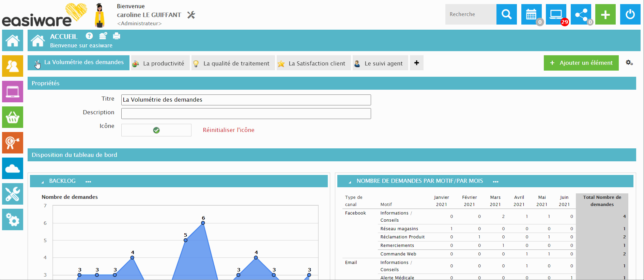Collapse the BACKLOG widget panel
This screenshot has height=280, width=644.
pos(43,182)
